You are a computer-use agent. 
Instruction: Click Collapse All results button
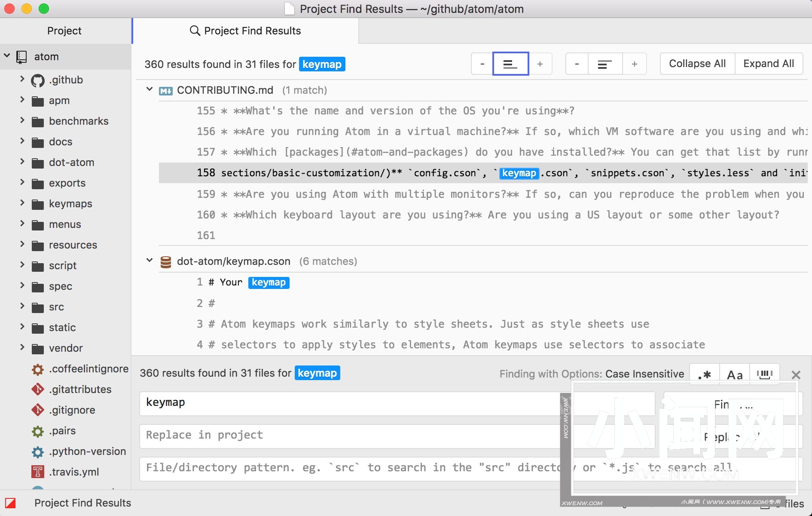pyautogui.click(x=697, y=64)
